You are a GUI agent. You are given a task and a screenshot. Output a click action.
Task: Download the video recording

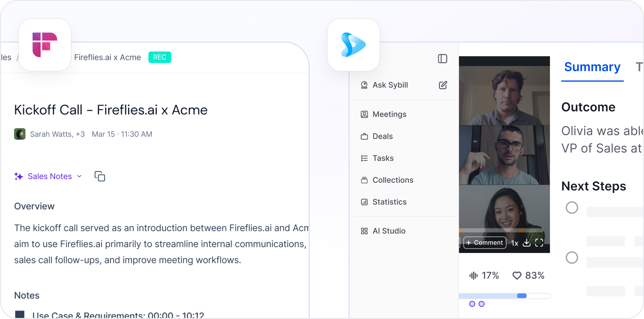pos(526,243)
